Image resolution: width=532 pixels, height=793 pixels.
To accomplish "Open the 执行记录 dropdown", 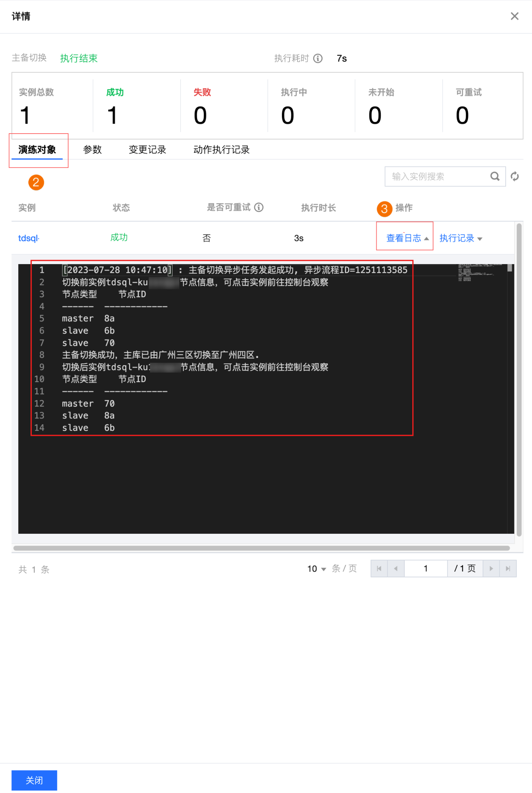I will pyautogui.click(x=460, y=238).
